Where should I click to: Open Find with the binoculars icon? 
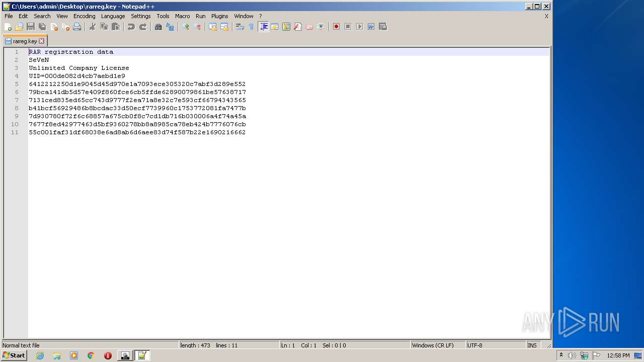(158, 27)
